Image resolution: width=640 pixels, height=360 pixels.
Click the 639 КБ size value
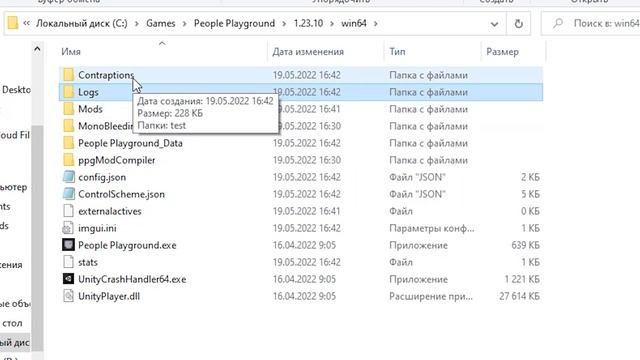coord(525,245)
